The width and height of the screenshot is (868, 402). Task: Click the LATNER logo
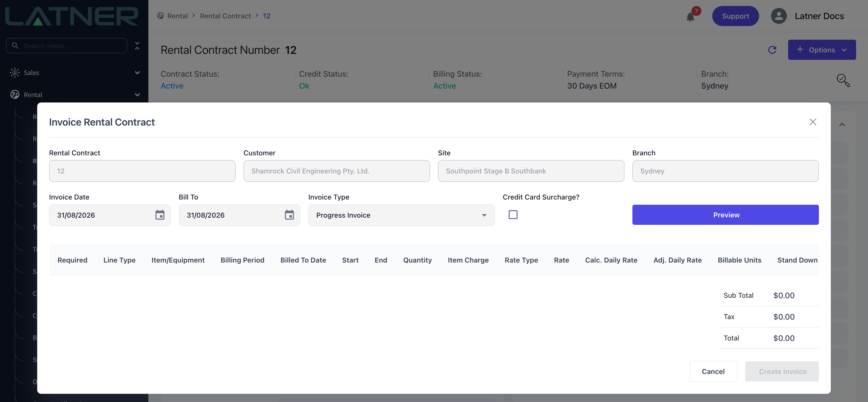(72, 16)
